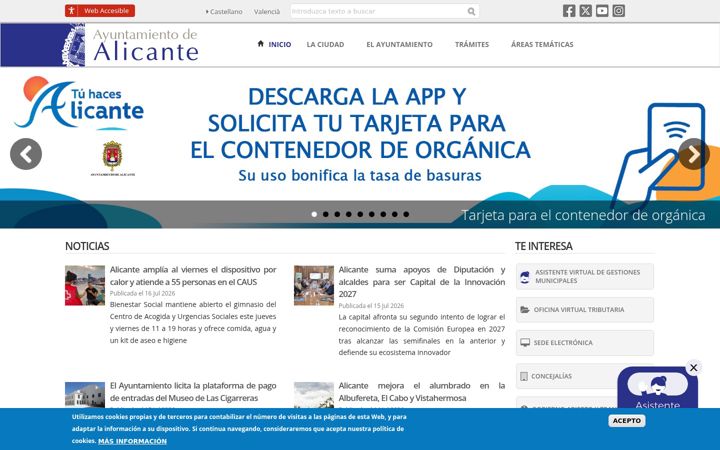Open Sede Electrónica
Viewport: 720px width, 450px height.
click(x=585, y=343)
